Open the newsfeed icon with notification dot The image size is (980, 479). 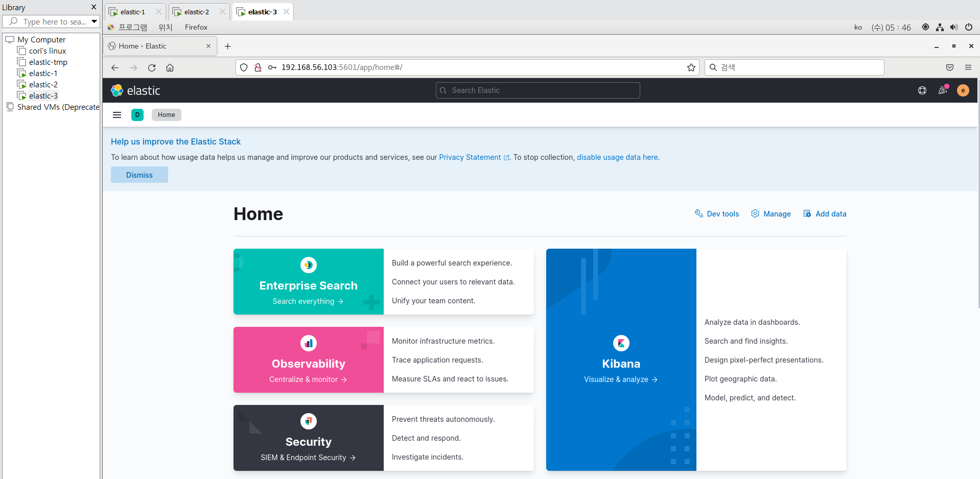click(943, 90)
